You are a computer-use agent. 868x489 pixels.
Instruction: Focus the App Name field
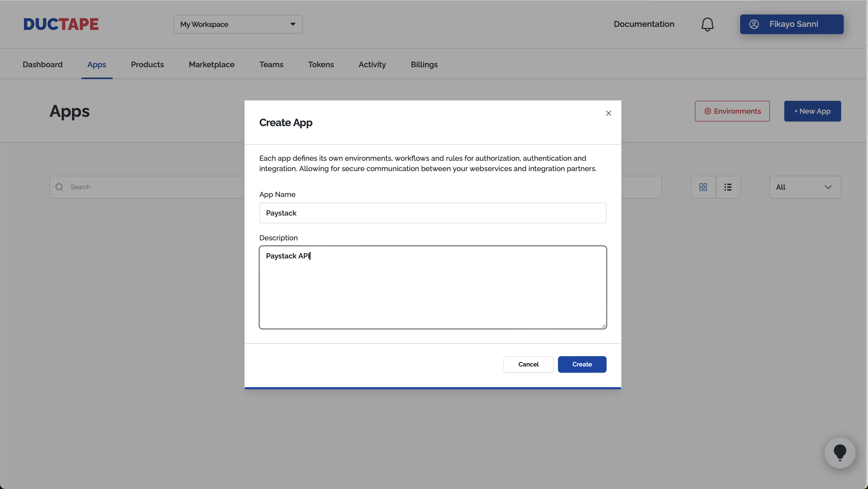(x=433, y=213)
